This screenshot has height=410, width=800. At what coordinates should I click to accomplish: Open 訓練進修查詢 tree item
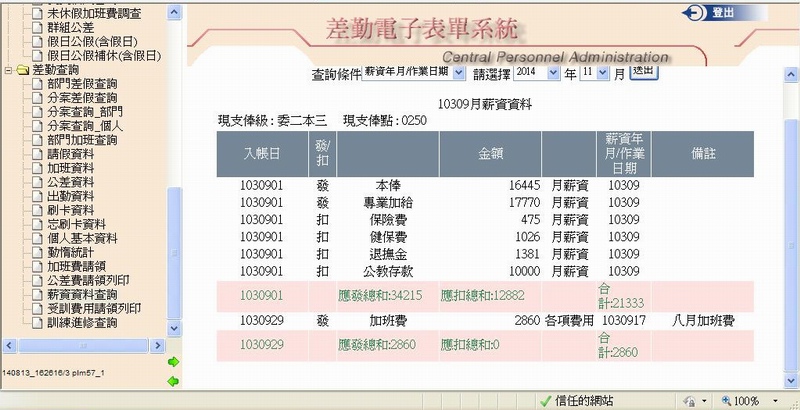82,323
